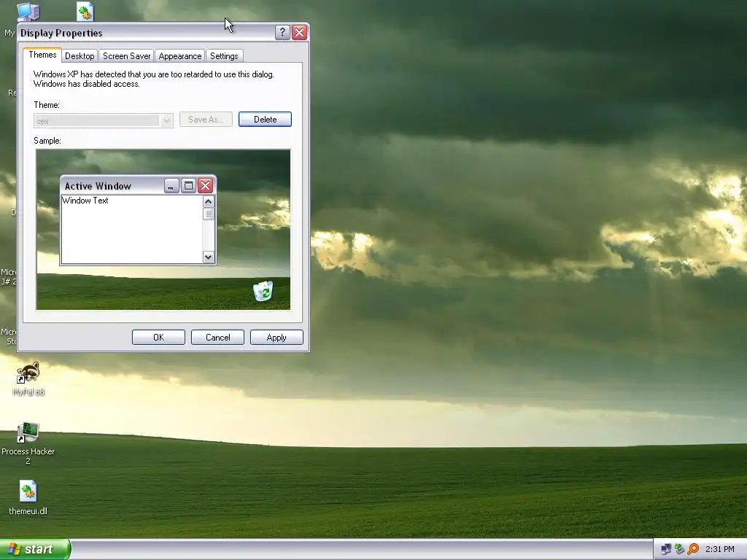Image resolution: width=747 pixels, height=560 pixels.
Task: Open the Theme dropdown arrow
Action: tap(166, 120)
